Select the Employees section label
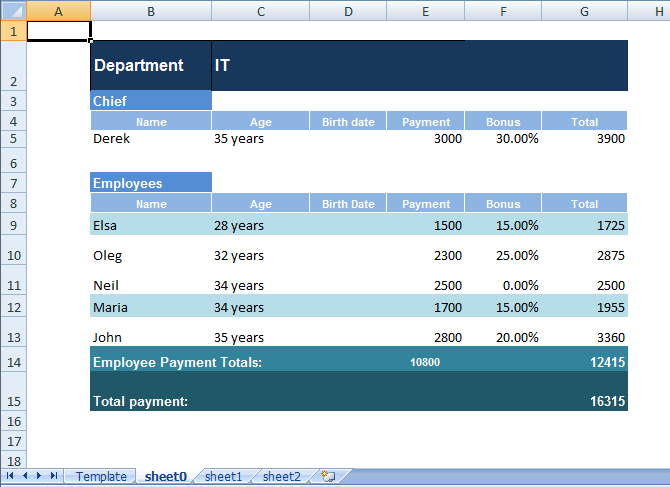Screen dimensions: 670x487 coord(151,183)
